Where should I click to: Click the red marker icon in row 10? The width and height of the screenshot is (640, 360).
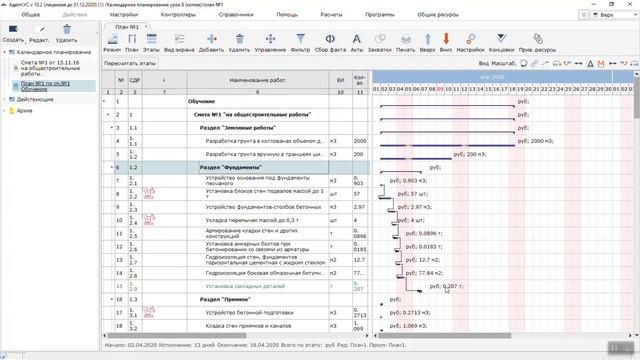coord(149,220)
